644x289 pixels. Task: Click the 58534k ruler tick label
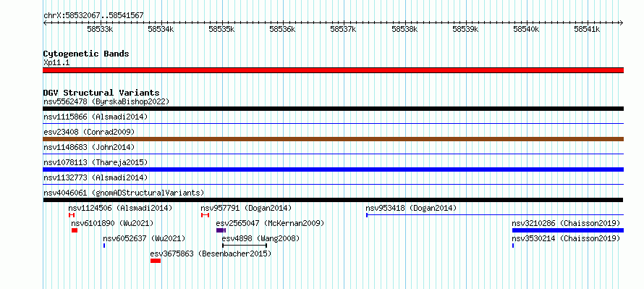tap(161, 29)
